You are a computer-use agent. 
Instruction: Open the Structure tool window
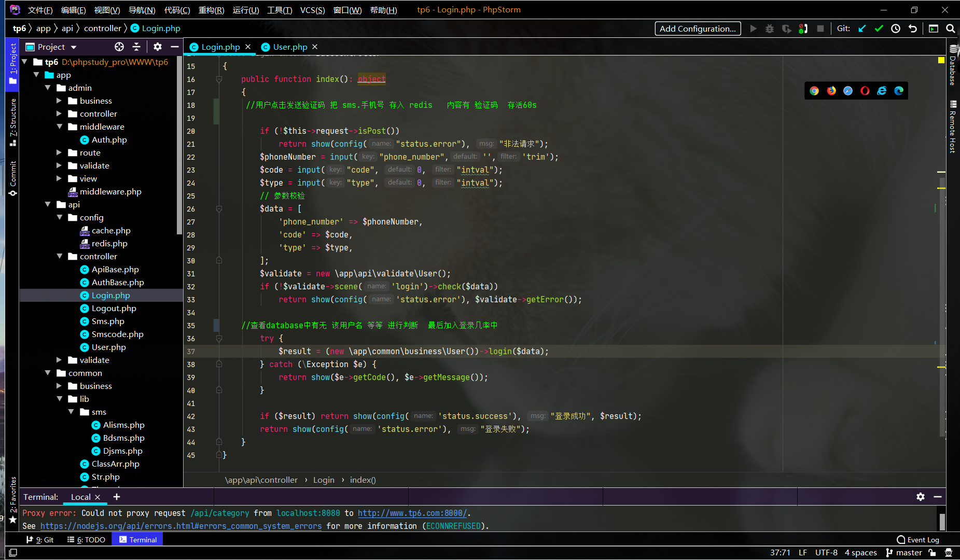(x=13, y=122)
